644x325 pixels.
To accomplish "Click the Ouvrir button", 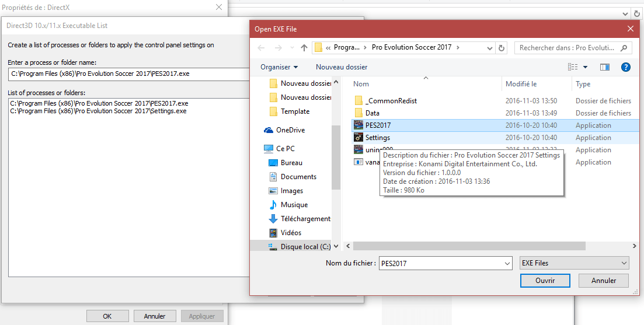I will (x=545, y=281).
